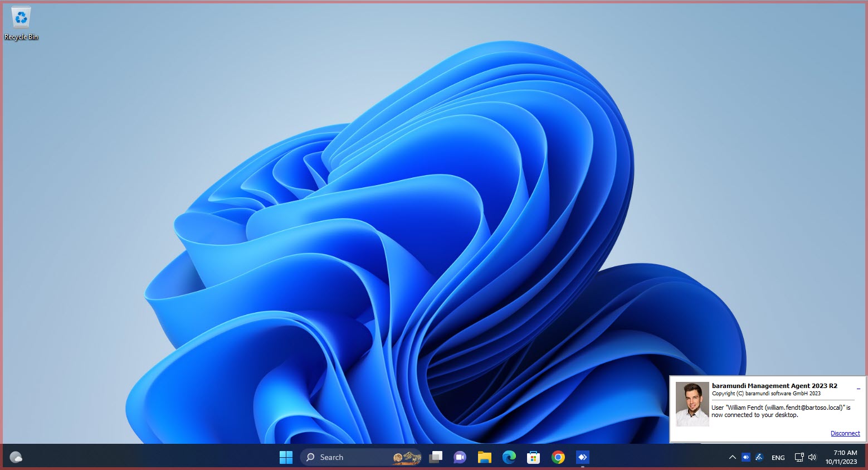Click the Disconnect link in notification
Viewport: 868px width, 470px height.
pyautogui.click(x=845, y=433)
